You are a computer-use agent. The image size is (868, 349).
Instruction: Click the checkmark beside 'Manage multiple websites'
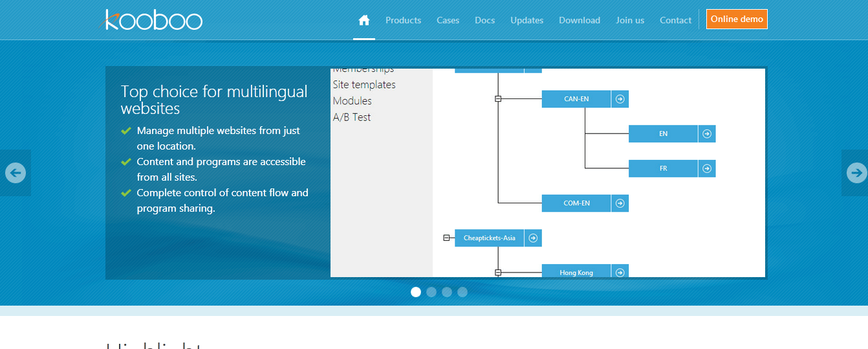point(126,131)
